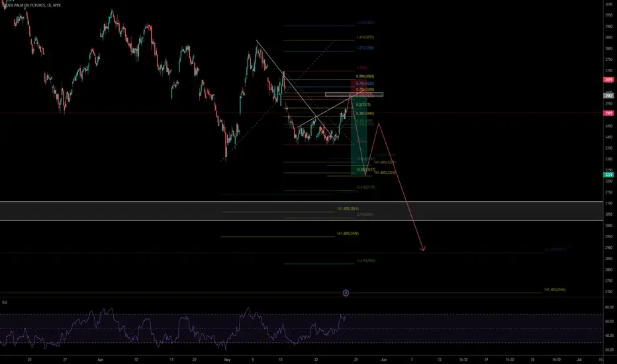
Task: Click the 141.40%(3061) projection label
Action: (348, 208)
